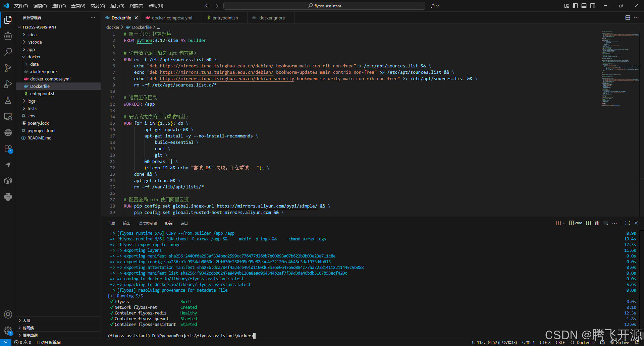Image resolution: width=644 pixels, height=346 pixels.
Task: Toggle primary side bar visibility
Action: [x=575, y=6]
